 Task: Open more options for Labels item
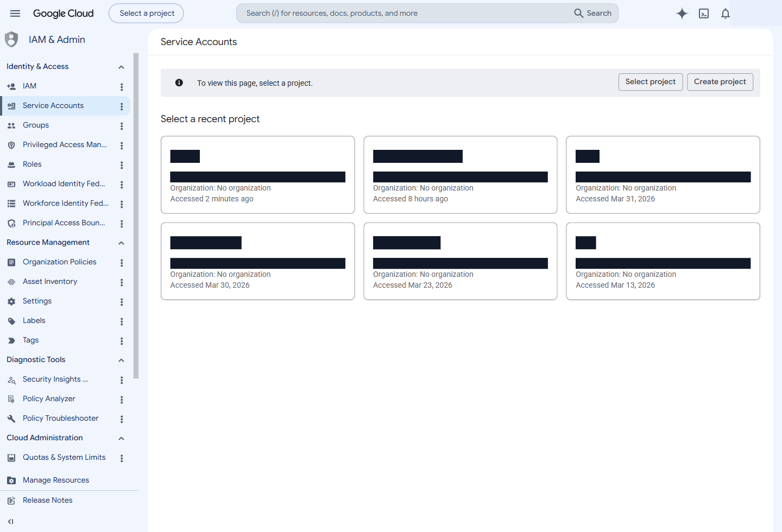click(x=122, y=321)
